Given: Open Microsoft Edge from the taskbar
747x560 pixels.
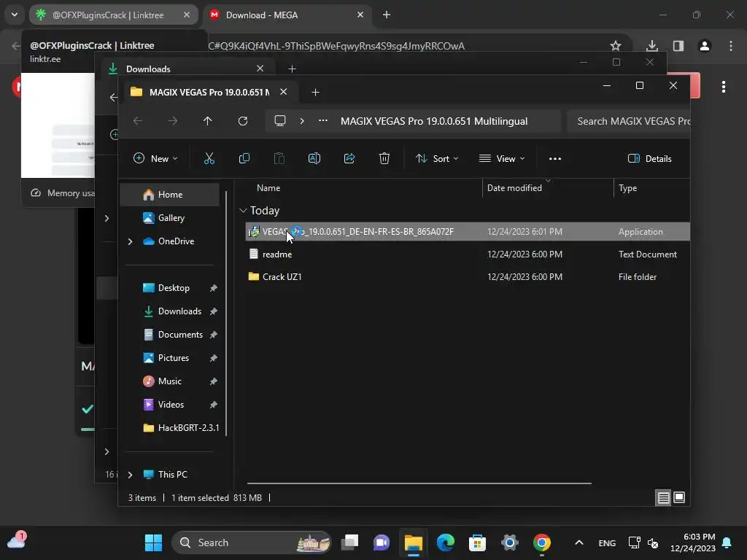Looking at the screenshot, I should [446, 542].
